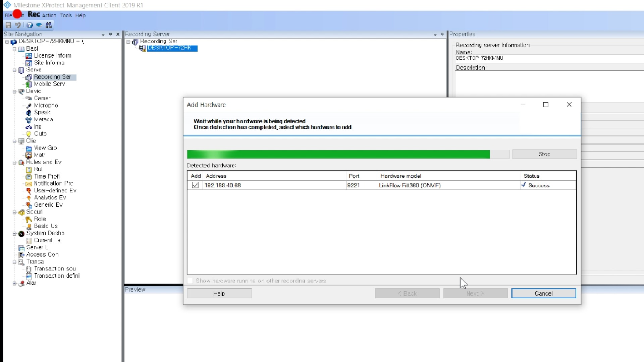Click the View Groups folder icon
Image resolution: width=644 pixels, height=362 pixels.
pos(29,148)
